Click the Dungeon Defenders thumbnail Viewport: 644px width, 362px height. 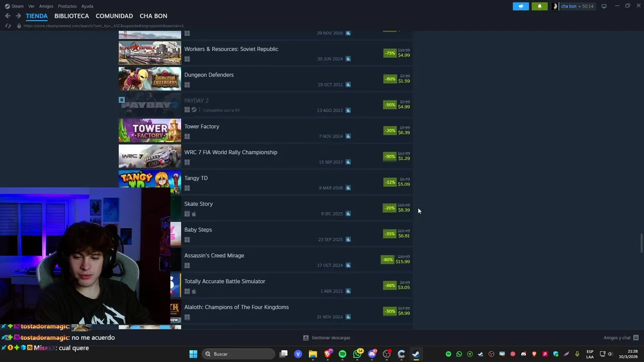click(150, 79)
